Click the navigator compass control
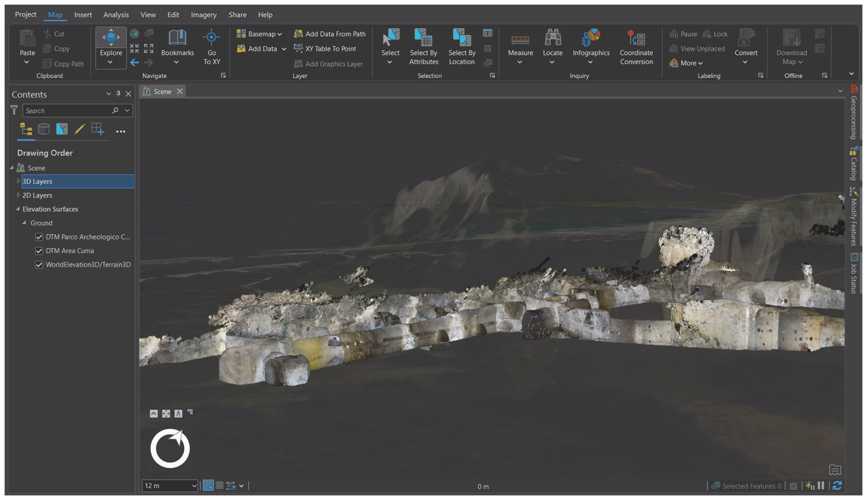The image size is (868, 501). tap(170, 448)
